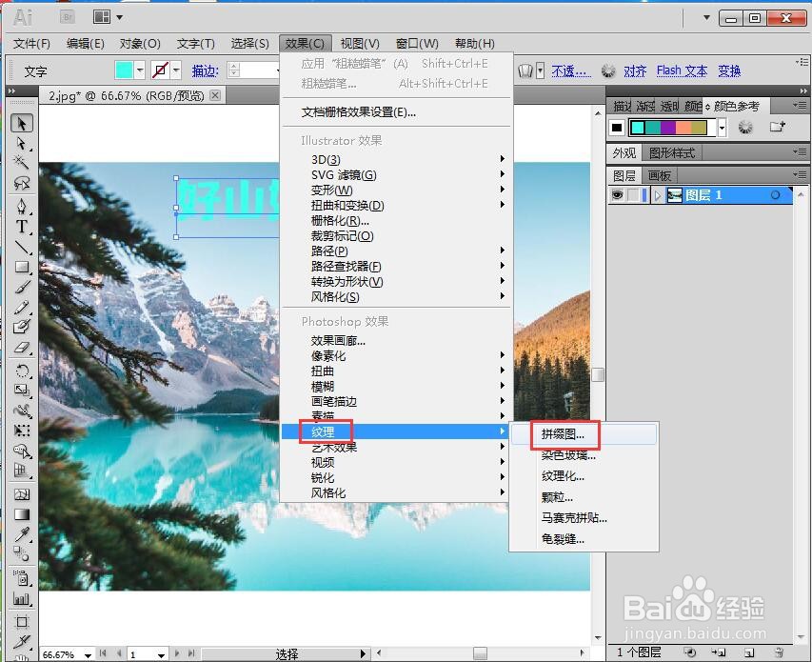This screenshot has height=662, width=812.
Task: Expand 图层 1 using its disclosure triangle
Action: [658, 195]
